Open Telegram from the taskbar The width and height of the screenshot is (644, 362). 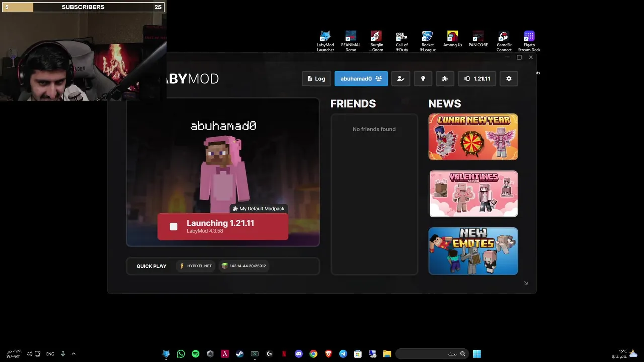343,354
